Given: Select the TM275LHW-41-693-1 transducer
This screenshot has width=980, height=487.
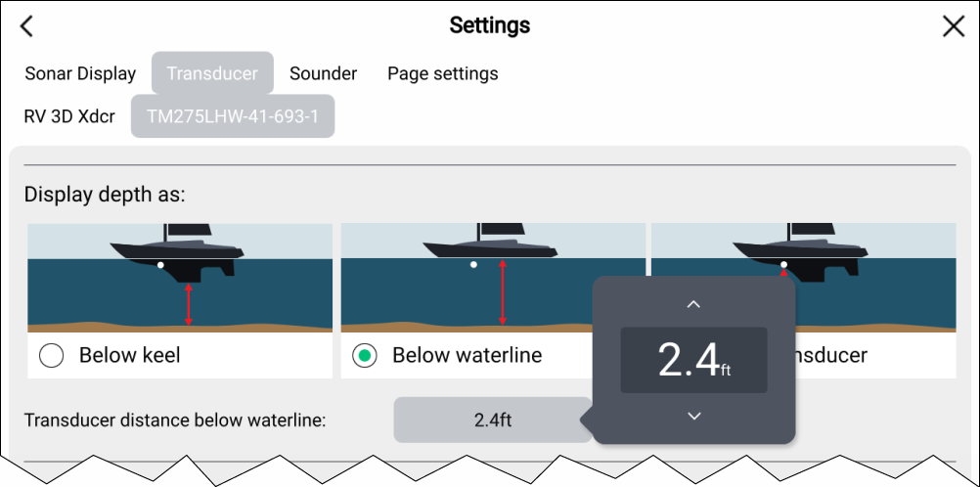Looking at the screenshot, I should [233, 116].
